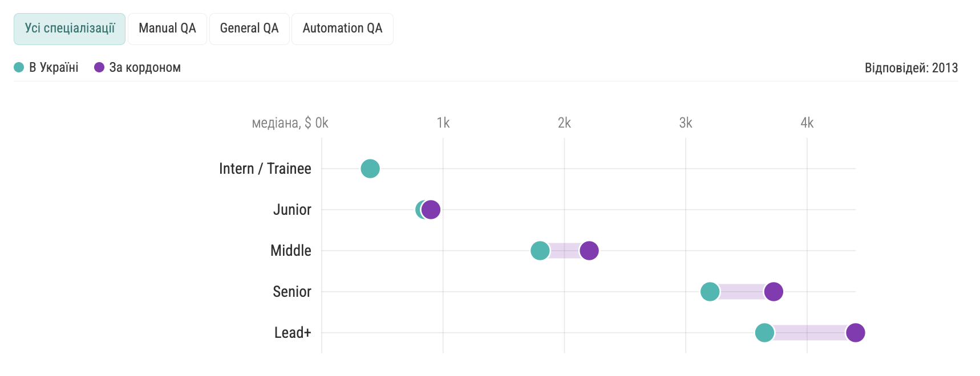Click the teal Middle Ukraine data point
Image resolution: width=980 pixels, height=376 pixels.
pyautogui.click(x=540, y=251)
